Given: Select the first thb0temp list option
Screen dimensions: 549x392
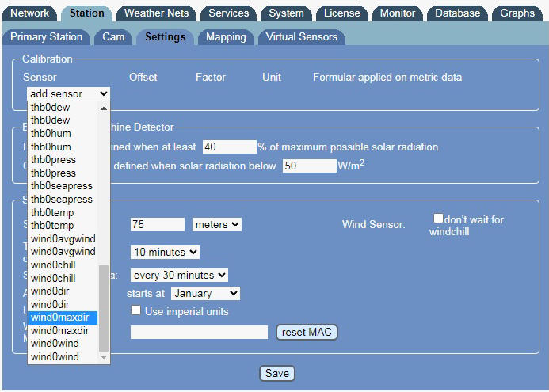Looking at the screenshot, I should pyautogui.click(x=63, y=212).
